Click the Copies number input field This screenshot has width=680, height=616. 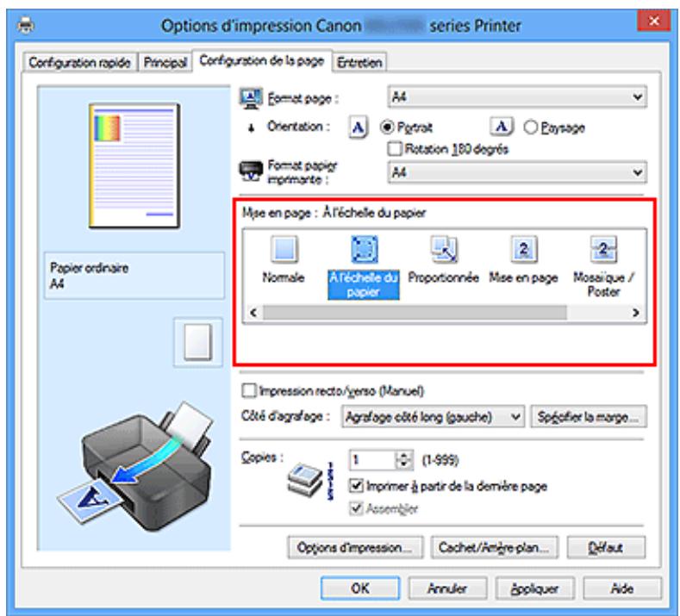coord(373,460)
